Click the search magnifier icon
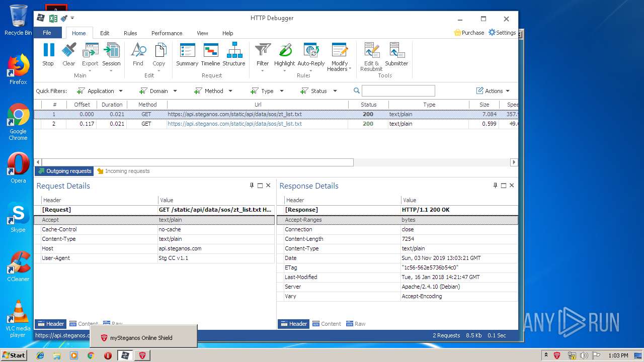Viewport: 644px width, 362px height. click(357, 91)
